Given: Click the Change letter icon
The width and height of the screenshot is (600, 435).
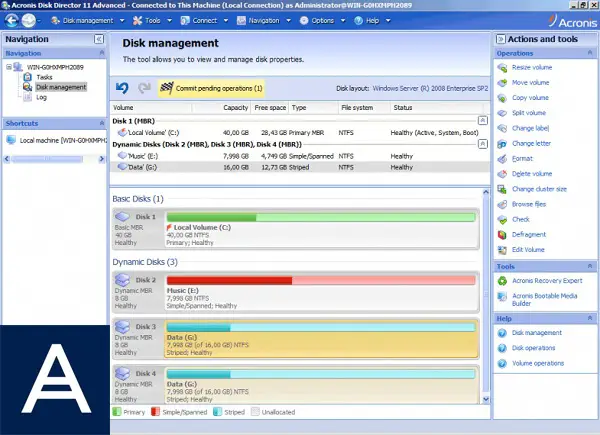Looking at the screenshot, I should [x=502, y=144].
